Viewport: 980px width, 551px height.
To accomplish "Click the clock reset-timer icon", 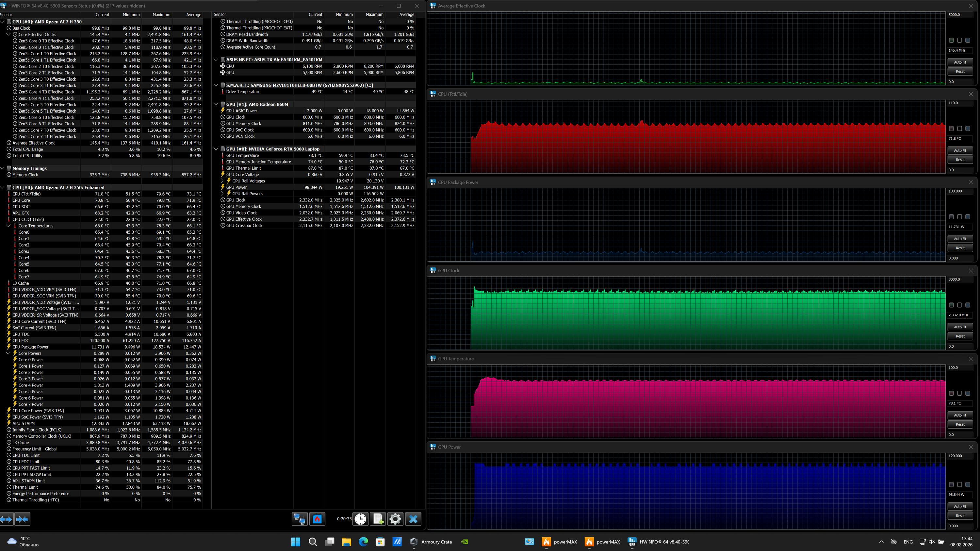I will 360,519.
